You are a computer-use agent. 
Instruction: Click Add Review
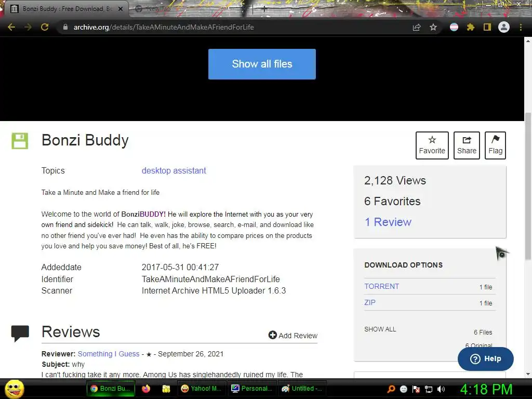pyautogui.click(x=293, y=335)
